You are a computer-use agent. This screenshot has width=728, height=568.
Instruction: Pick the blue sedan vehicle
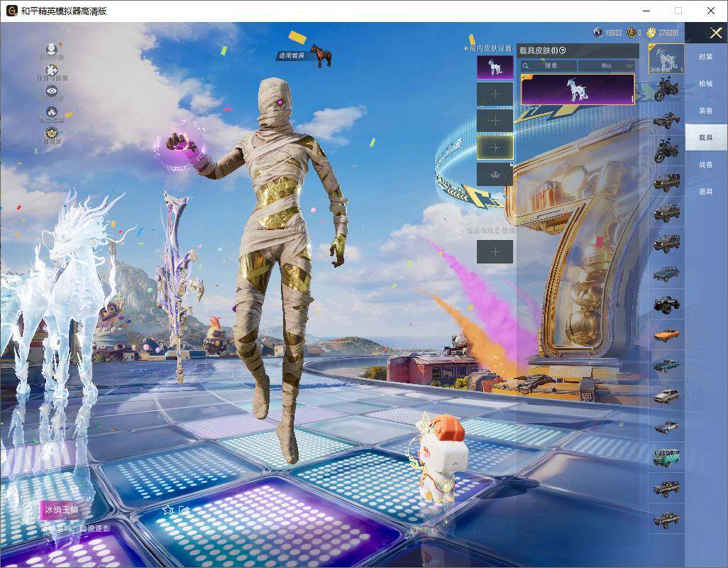[x=666, y=274]
